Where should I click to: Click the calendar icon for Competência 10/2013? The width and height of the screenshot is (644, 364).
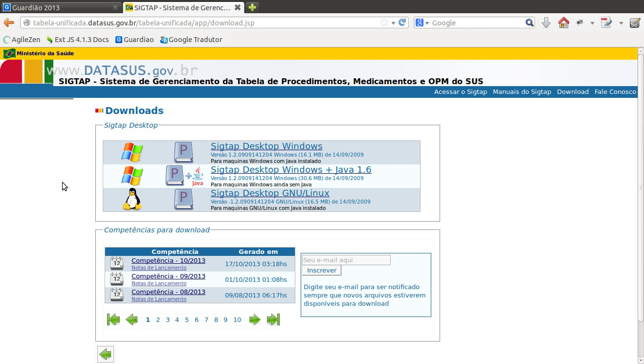point(117,263)
